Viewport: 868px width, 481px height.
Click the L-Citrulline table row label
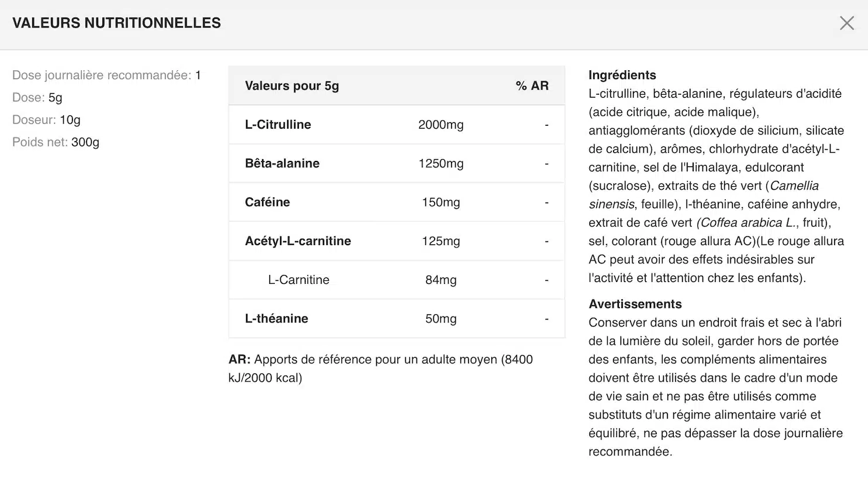click(x=278, y=125)
